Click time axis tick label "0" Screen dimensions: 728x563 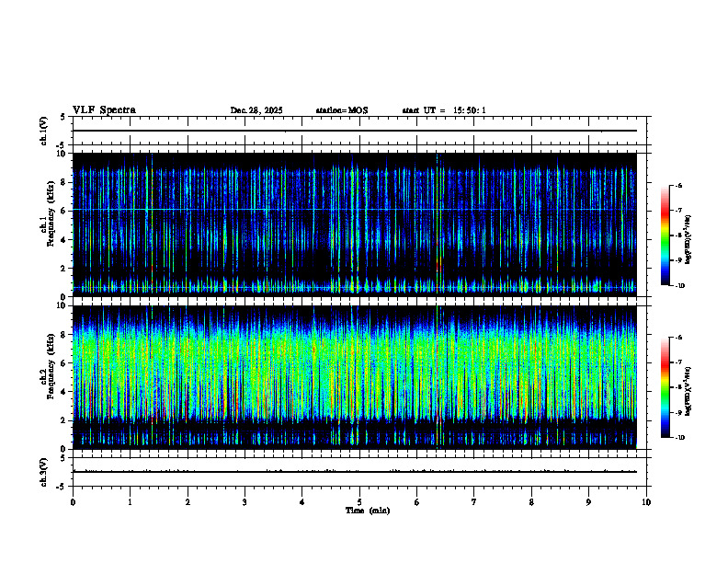(73, 502)
